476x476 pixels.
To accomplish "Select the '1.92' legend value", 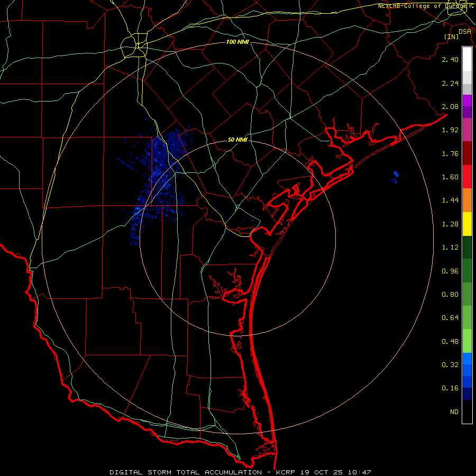I will click(x=450, y=130).
